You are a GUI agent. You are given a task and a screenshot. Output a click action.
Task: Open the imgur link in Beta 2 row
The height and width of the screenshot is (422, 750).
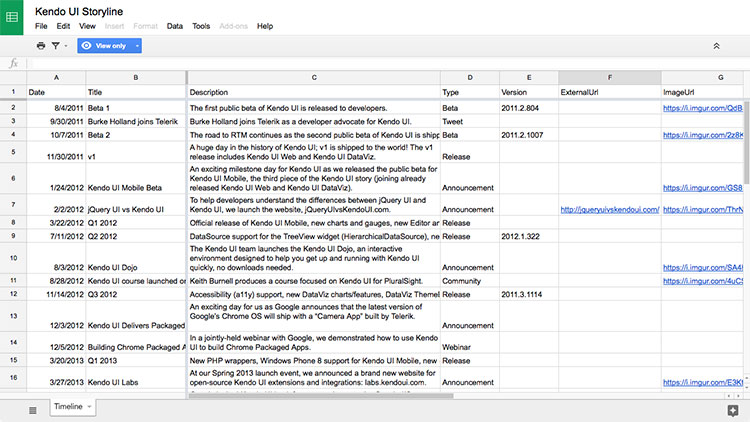point(703,135)
